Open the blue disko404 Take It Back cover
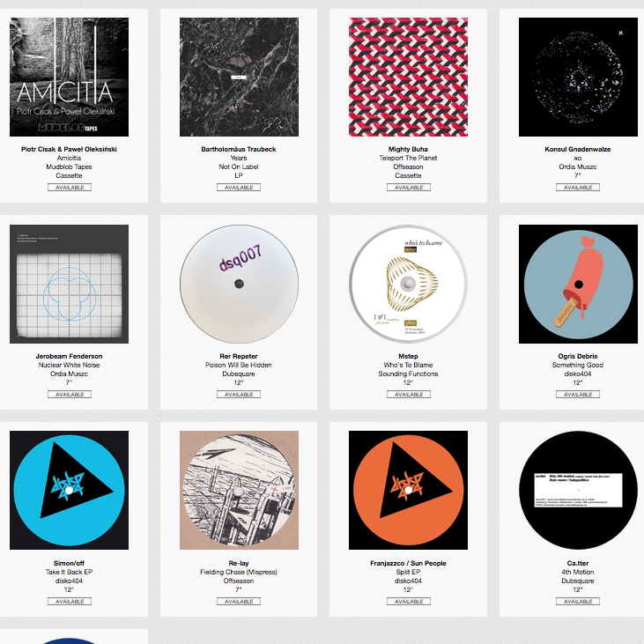The height and width of the screenshot is (644, 644). coord(69,490)
